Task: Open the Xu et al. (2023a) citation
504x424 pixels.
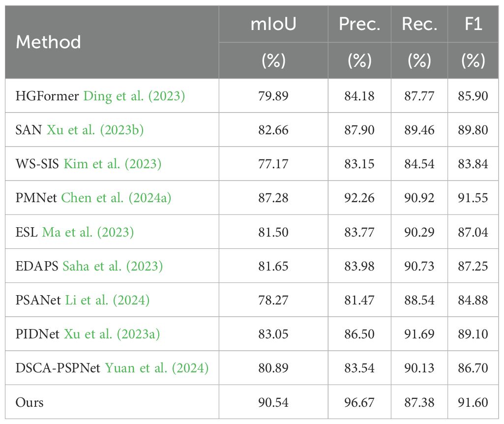Action: (x=112, y=333)
